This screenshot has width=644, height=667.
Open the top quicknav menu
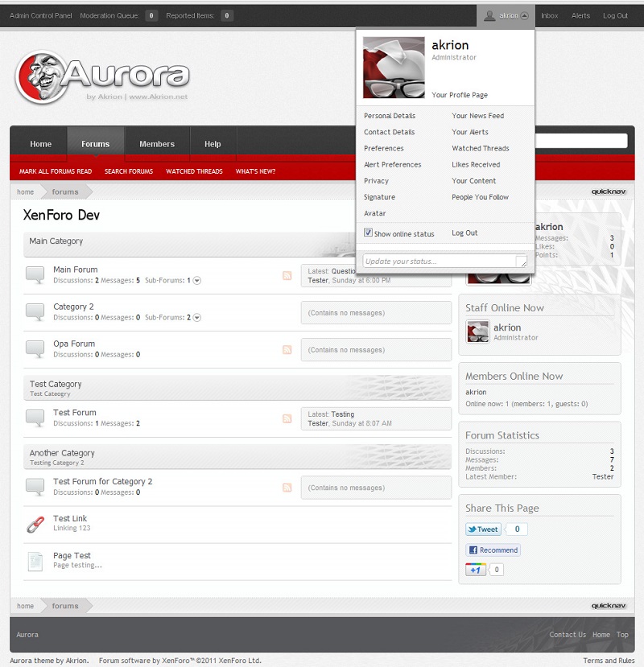tap(609, 191)
